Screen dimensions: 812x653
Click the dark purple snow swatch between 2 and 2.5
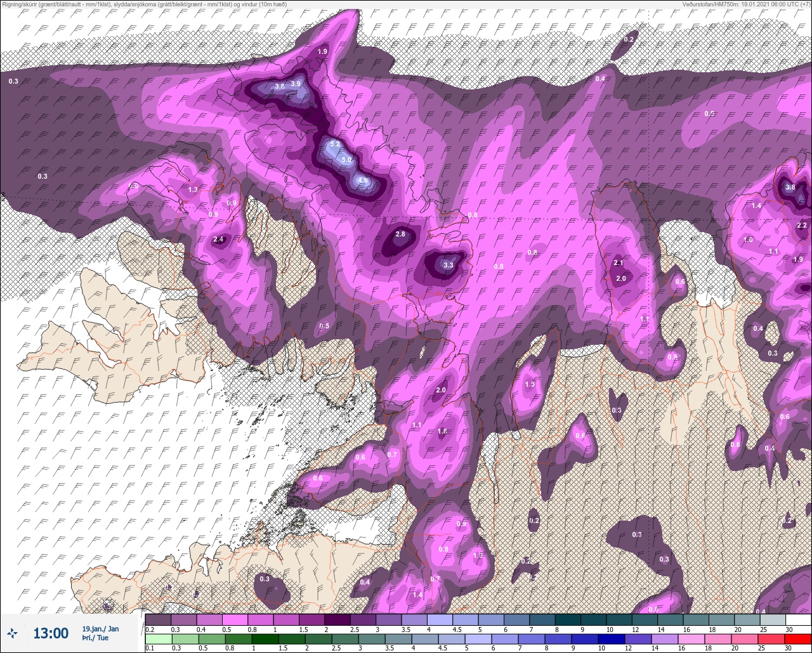tap(337, 619)
